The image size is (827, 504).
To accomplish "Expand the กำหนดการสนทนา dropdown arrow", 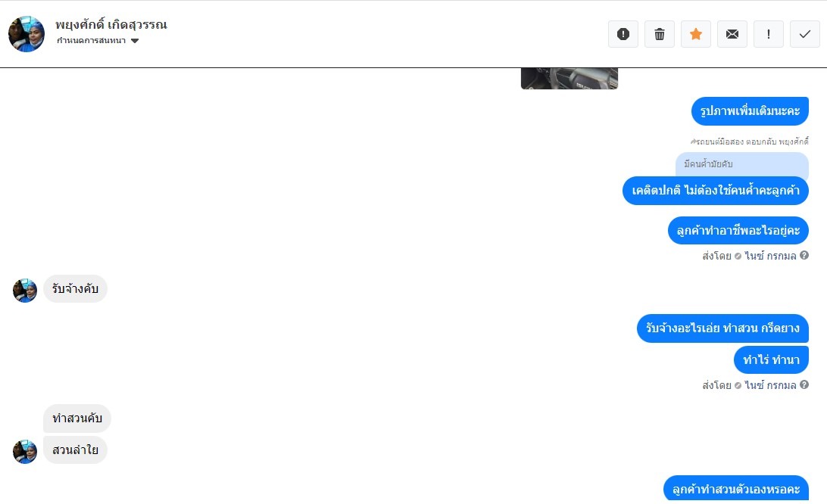I will 135,41.
